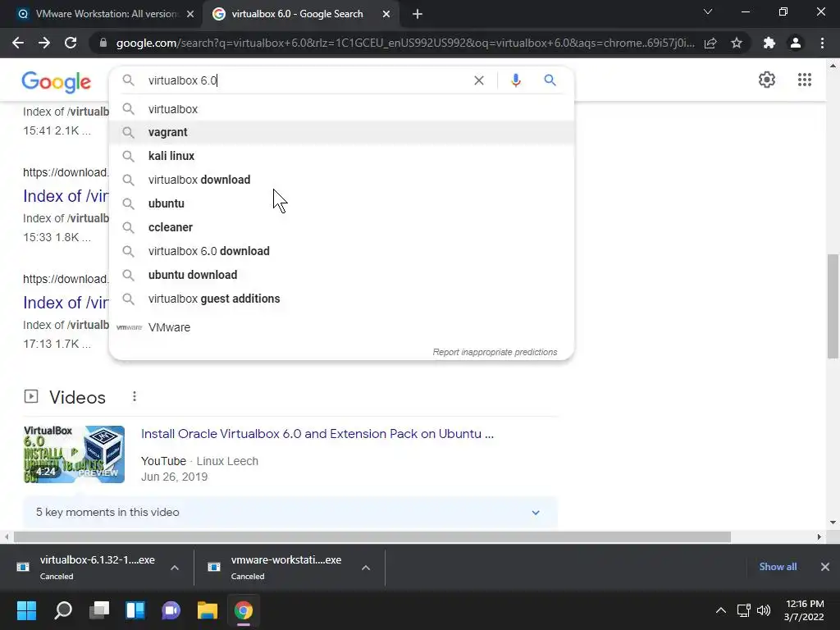Open Google quick settings gear
840x630 pixels.
click(767, 80)
